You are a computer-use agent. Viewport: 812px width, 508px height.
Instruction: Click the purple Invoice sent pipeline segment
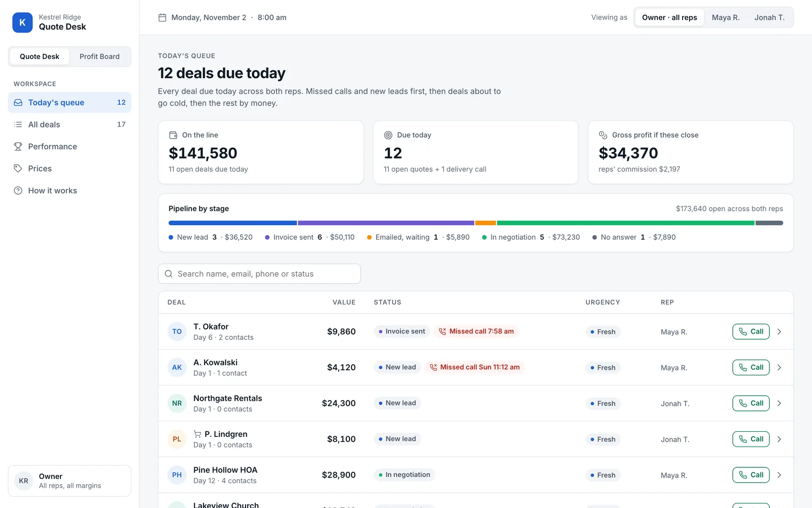click(386, 223)
